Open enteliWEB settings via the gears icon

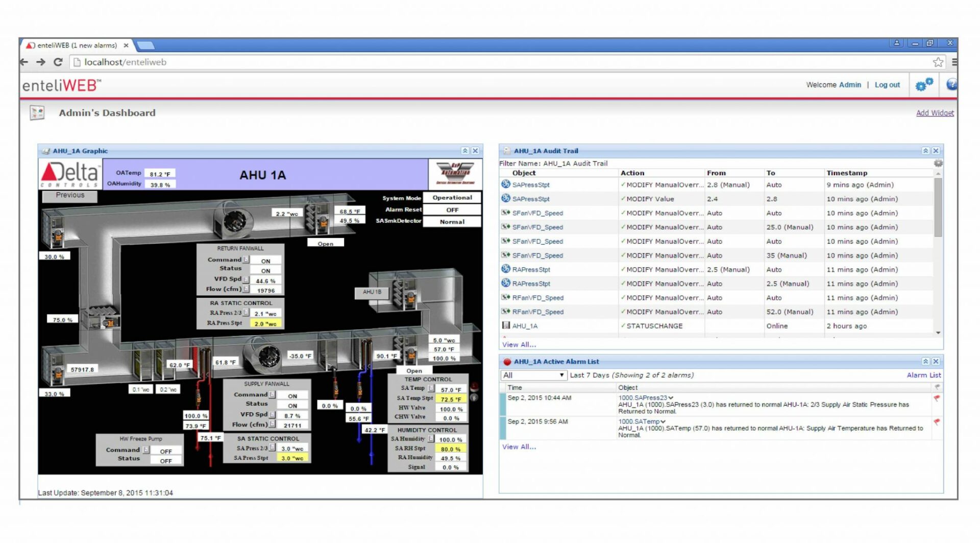point(924,85)
